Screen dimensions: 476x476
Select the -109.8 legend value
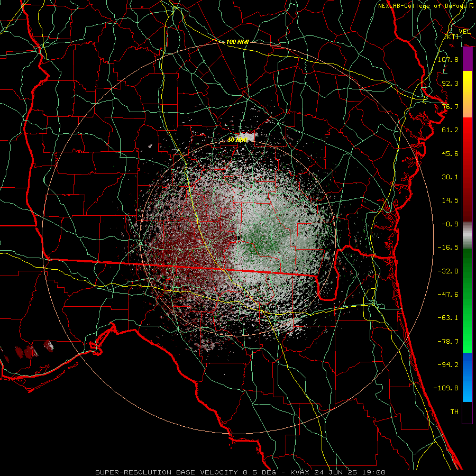click(x=446, y=388)
